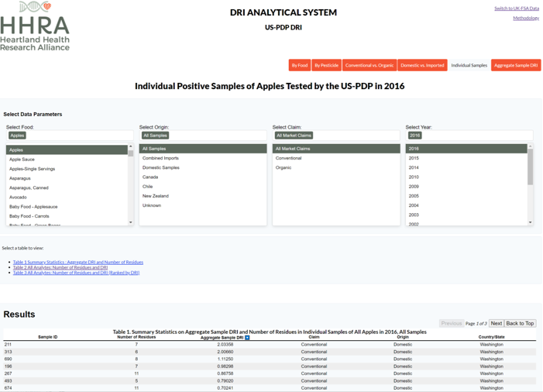Switch to Domestic vs. Imported tab

click(x=422, y=65)
